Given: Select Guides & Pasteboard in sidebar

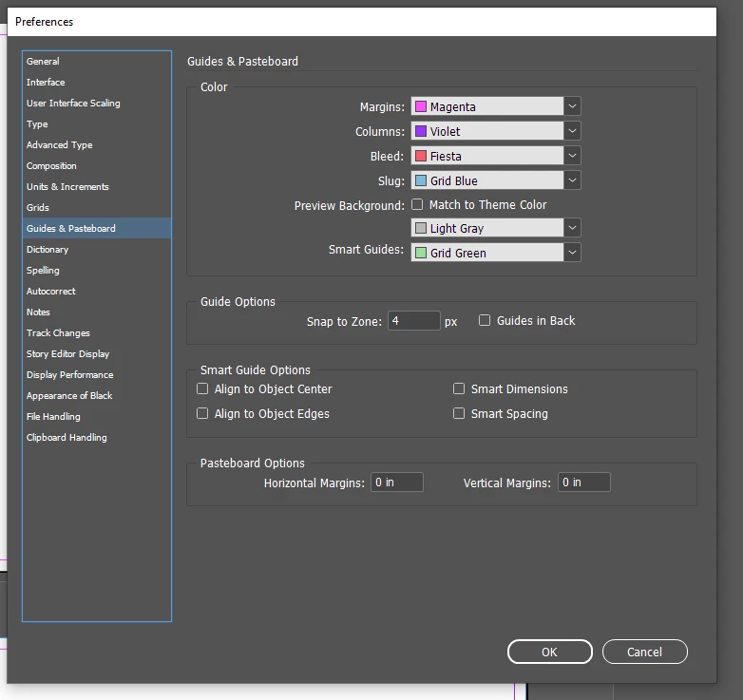Looking at the screenshot, I should click(x=97, y=228).
